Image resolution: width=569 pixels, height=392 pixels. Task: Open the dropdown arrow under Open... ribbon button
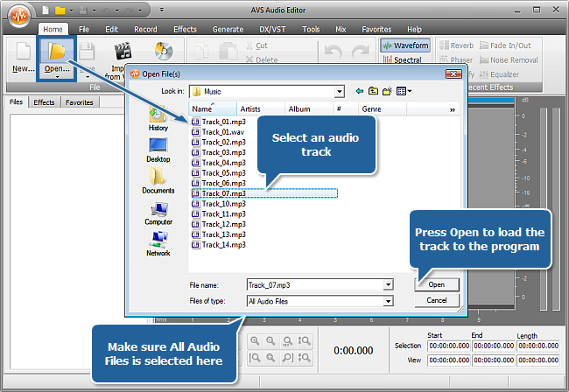coord(57,77)
